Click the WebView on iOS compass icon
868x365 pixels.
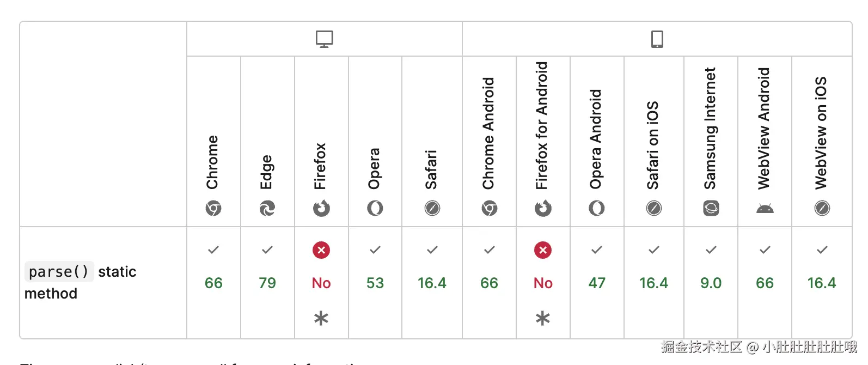pyautogui.click(x=822, y=208)
